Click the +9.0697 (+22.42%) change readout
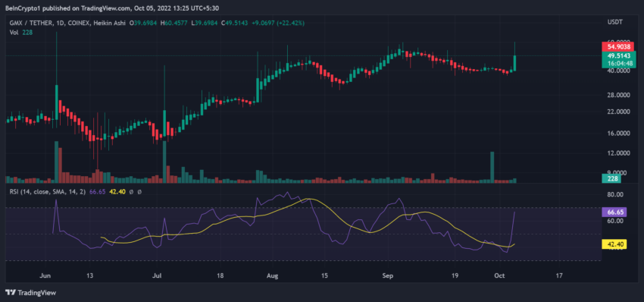Viewport: 644px width, 302px height. (x=277, y=24)
